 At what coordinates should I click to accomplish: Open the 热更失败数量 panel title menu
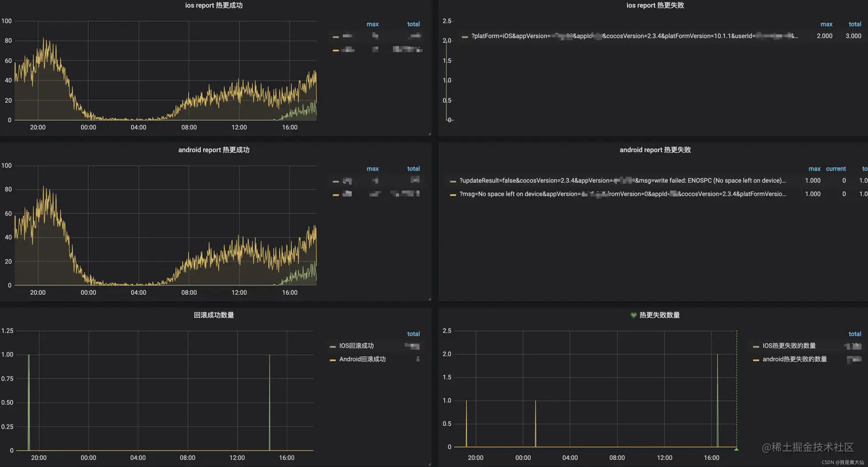[659, 315]
